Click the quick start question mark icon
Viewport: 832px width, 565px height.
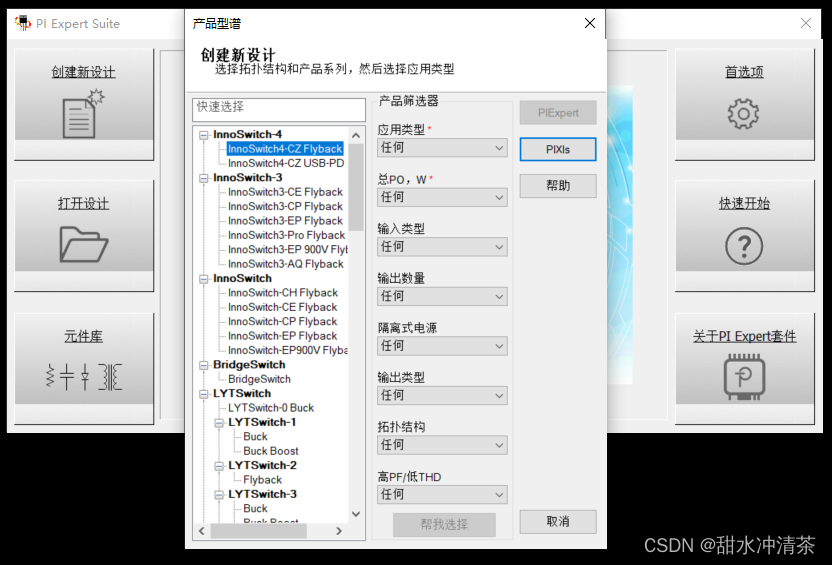(x=744, y=246)
